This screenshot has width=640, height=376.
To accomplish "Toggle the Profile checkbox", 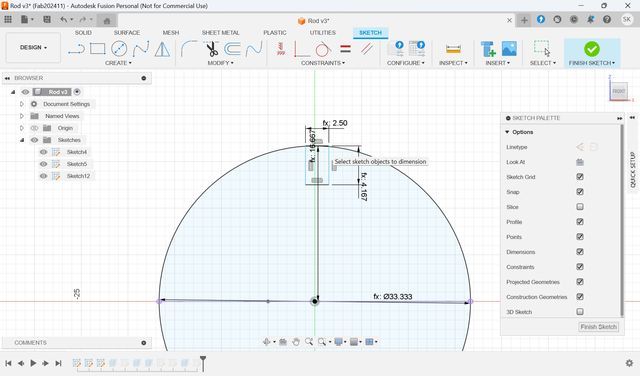I will 580,222.
